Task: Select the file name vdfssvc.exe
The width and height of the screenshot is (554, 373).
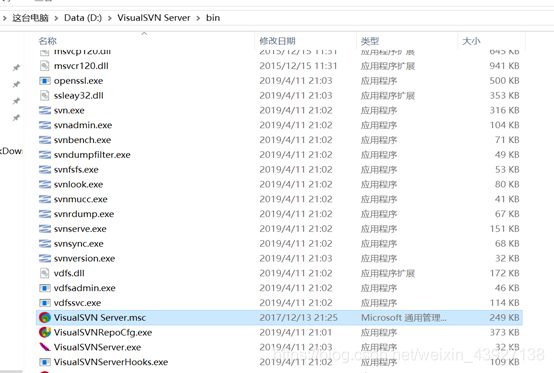Action: [77, 303]
